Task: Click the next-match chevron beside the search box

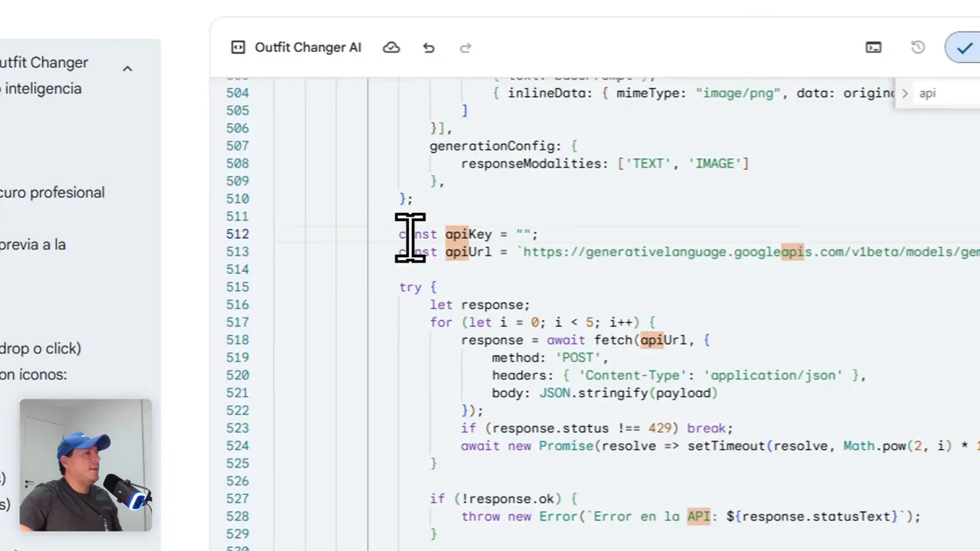Action: (905, 93)
